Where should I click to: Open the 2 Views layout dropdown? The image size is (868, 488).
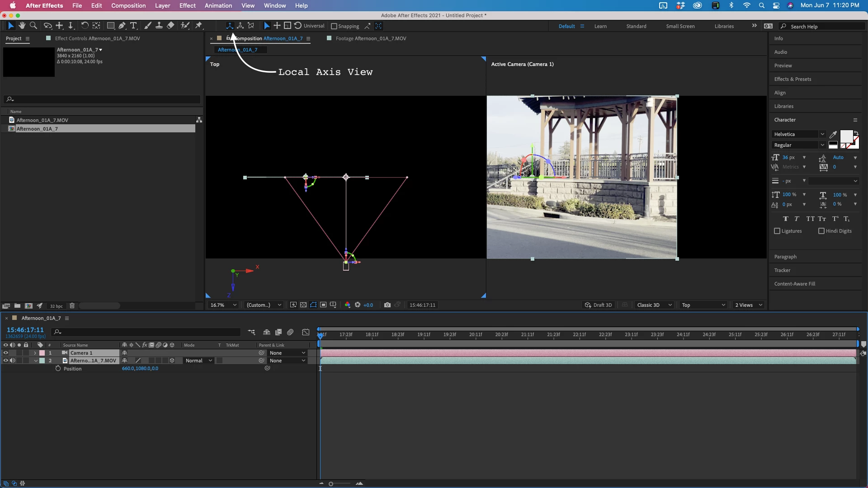pos(748,305)
